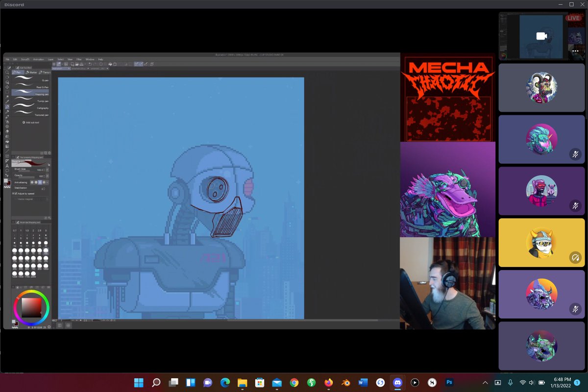The height and width of the screenshot is (392, 588).
Task: Open the File menu
Action: tap(7, 59)
